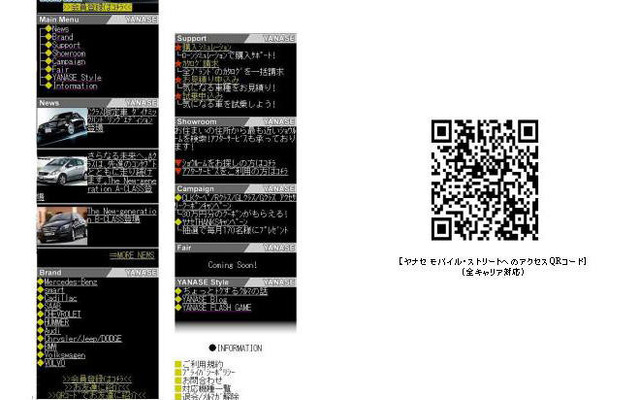The height and width of the screenshot is (400, 640).
Task: Open the Volkswagen brand link
Action: coord(64,355)
